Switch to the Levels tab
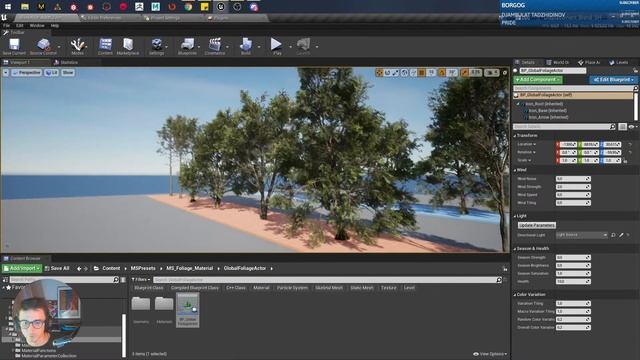Viewport: 640px width, 360px height. [619, 62]
